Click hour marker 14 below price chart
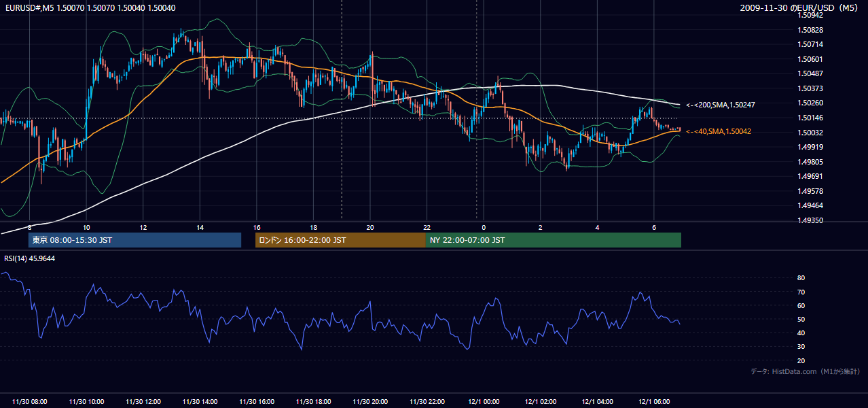The height and width of the screenshot is (408, 868). 200,227
